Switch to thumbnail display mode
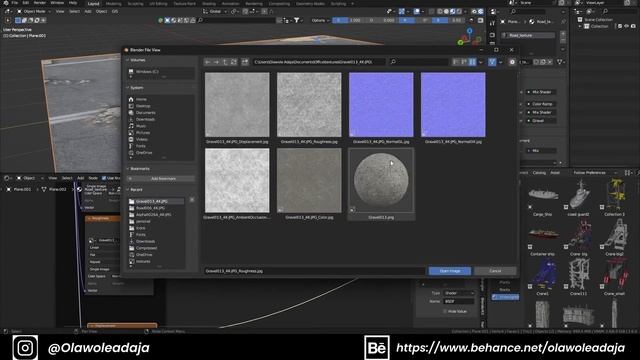 [472, 62]
